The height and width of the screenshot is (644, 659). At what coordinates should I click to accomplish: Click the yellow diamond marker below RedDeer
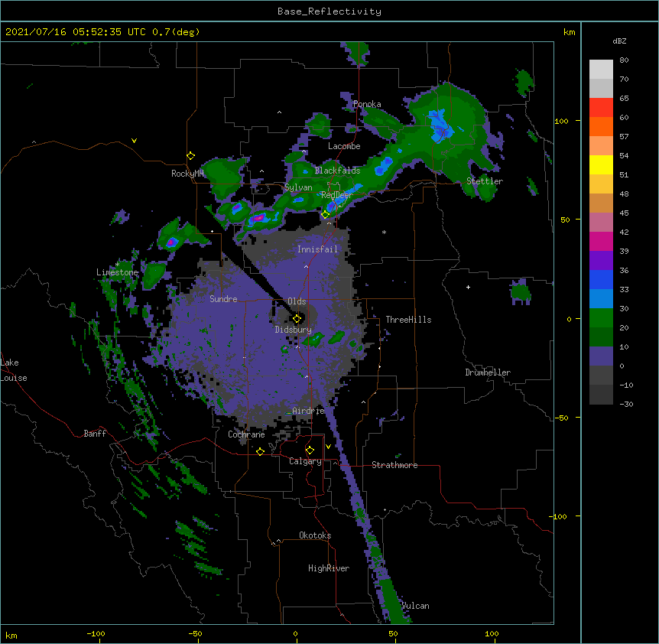326,215
